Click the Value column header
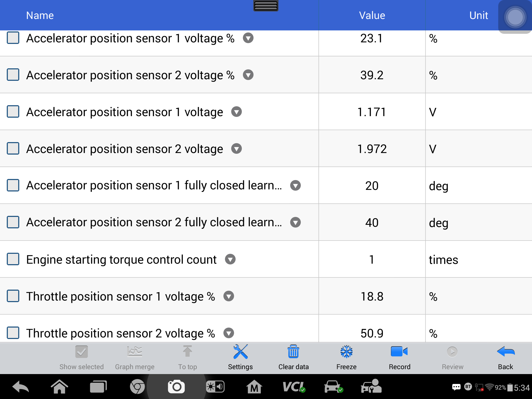532x399 pixels. pos(372,15)
